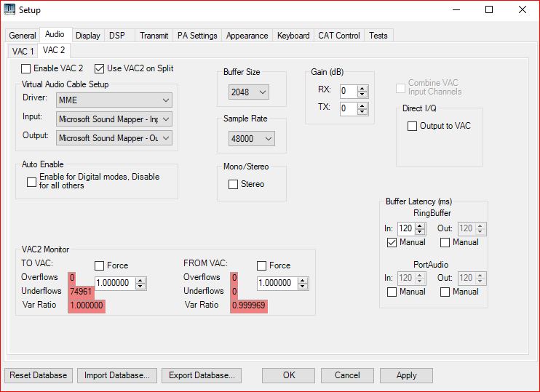Enable VAC 2 checkbox
540x392 pixels.
pyautogui.click(x=26, y=69)
